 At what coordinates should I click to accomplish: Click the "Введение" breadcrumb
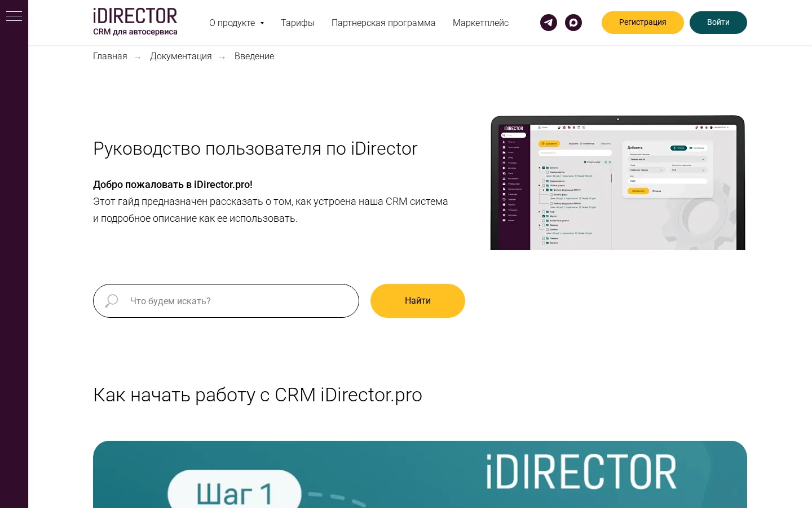(254, 56)
